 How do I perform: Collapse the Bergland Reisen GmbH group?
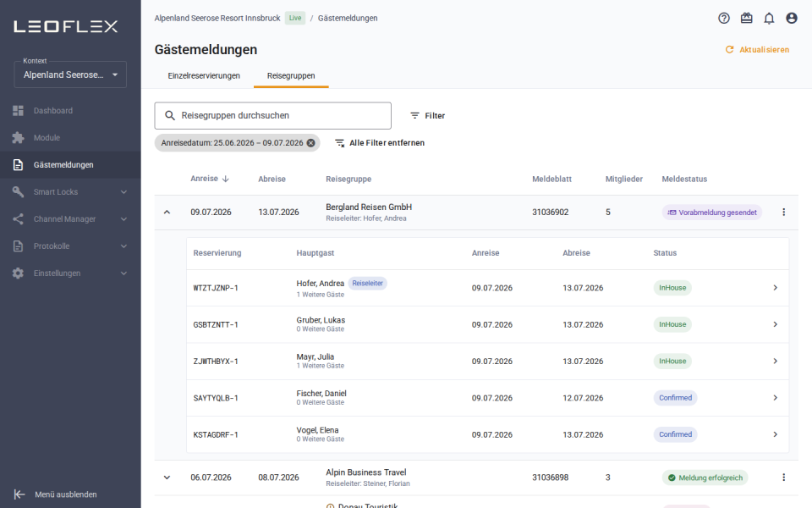tap(167, 212)
